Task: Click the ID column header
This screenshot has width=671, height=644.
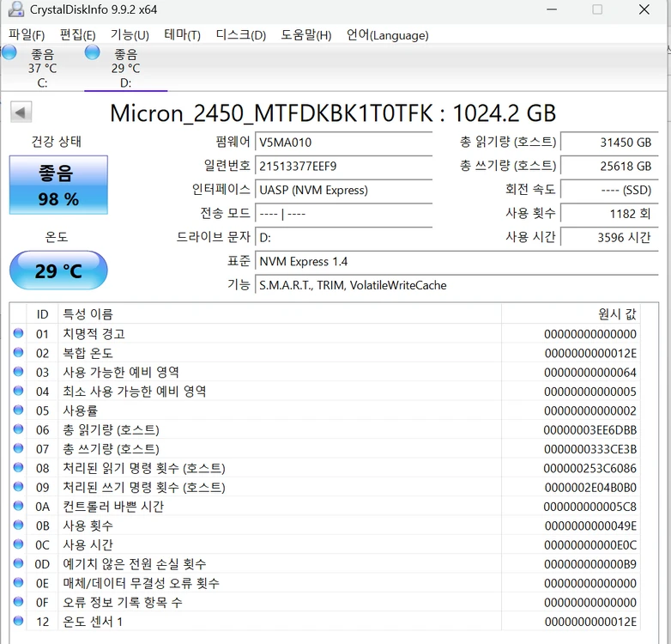Action: click(x=42, y=314)
